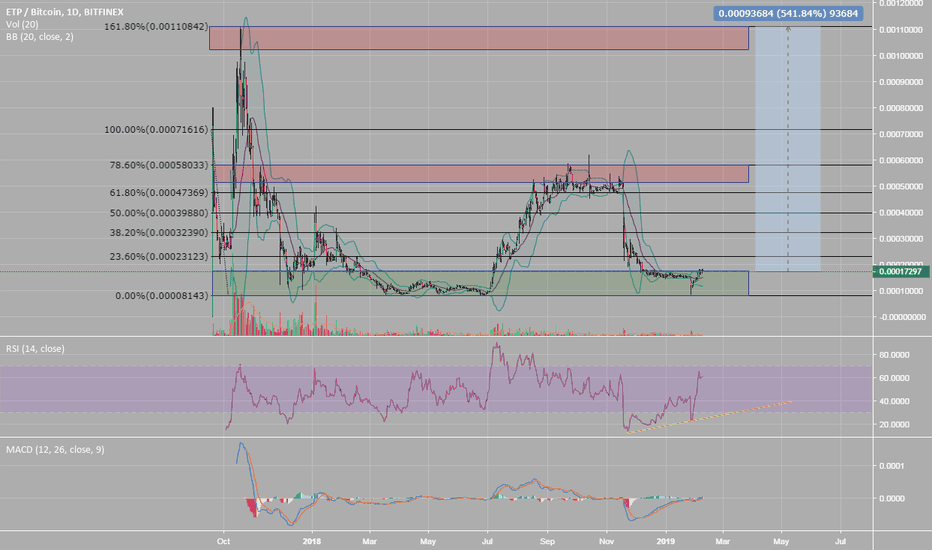Click 0.00040000 on the price axis

(902, 213)
